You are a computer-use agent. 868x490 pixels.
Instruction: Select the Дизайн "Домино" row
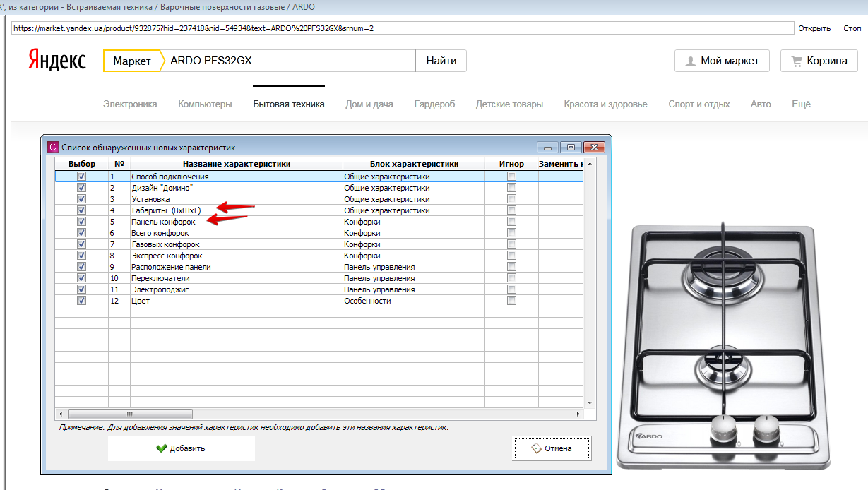click(319, 188)
